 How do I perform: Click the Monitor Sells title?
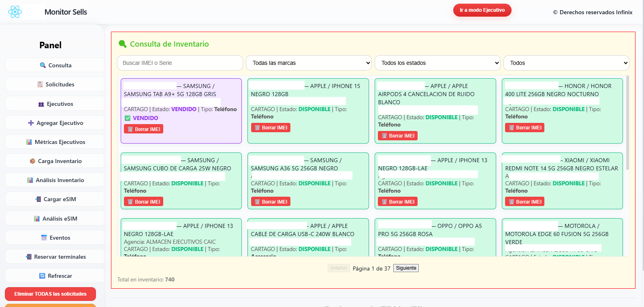(66, 12)
